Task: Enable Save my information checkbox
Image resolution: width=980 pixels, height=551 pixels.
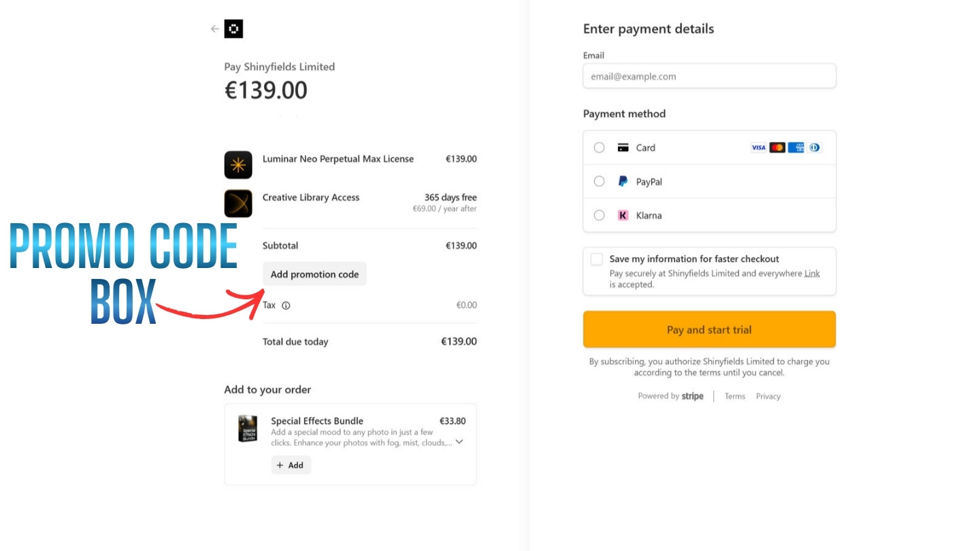Action: click(597, 259)
